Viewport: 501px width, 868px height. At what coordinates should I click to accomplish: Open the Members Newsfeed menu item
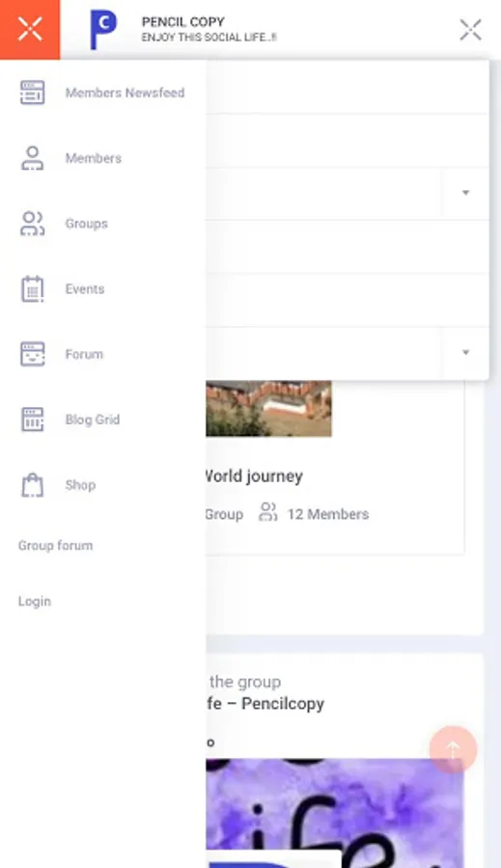[x=125, y=93]
